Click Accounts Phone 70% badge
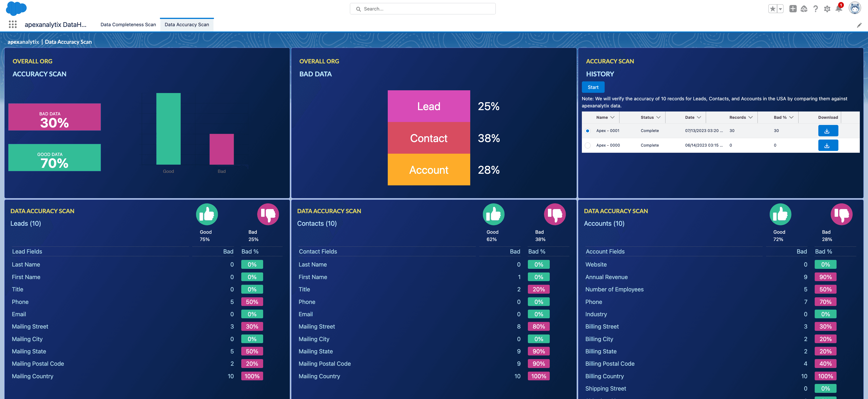This screenshot has height=399, width=868. pyautogui.click(x=826, y=302)
